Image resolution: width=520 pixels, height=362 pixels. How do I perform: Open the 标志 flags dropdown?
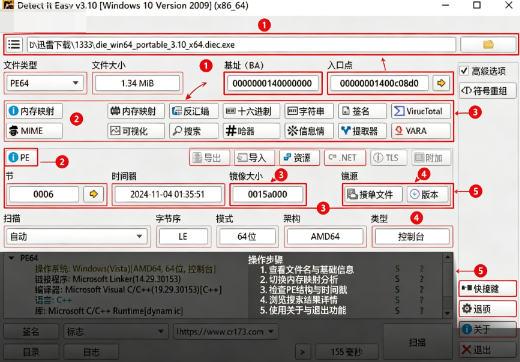point(115,331)
